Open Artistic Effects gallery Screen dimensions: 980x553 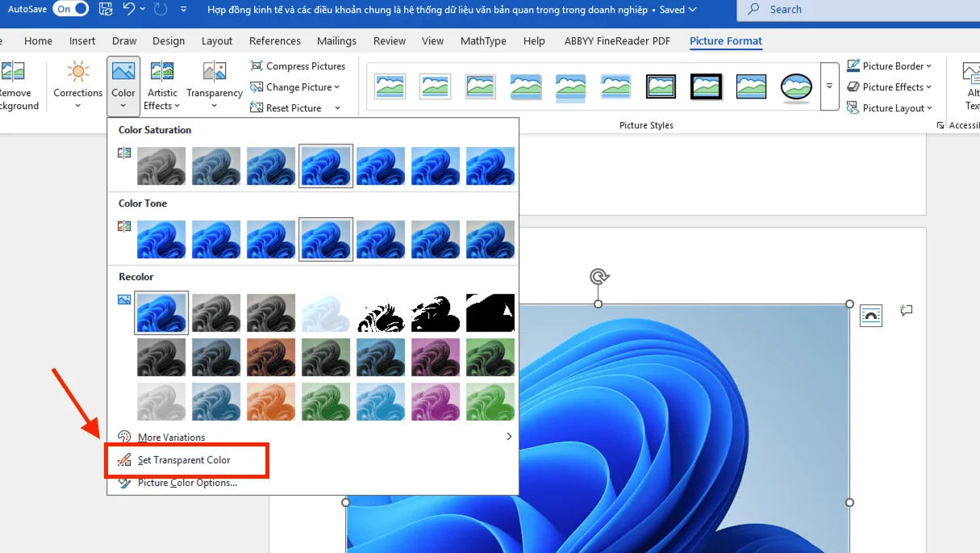[x=162, y=86]
